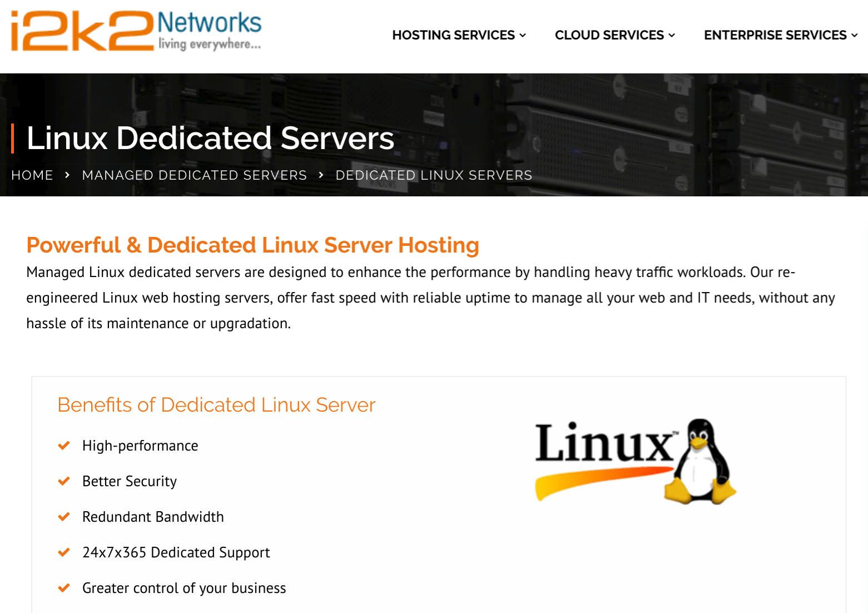Click the breadcrumb arrow after Home
868x613 pixels.
[x=67, y=175]
